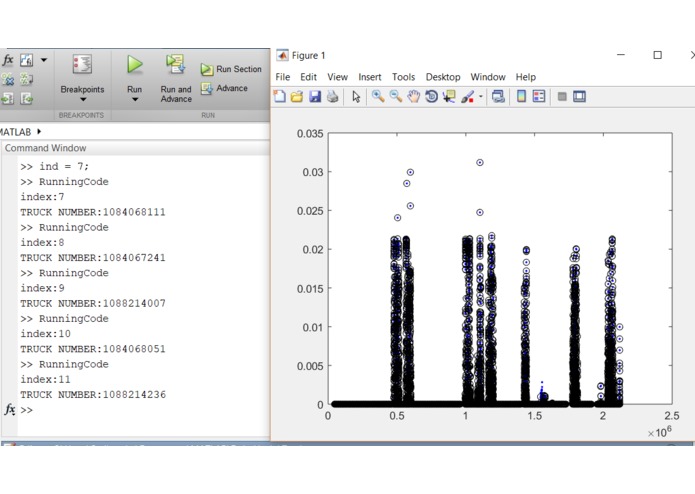This screenshot has height=494, width=695.
Task: Click the fx function browser icon at prompt
Action: pos(9,409)
